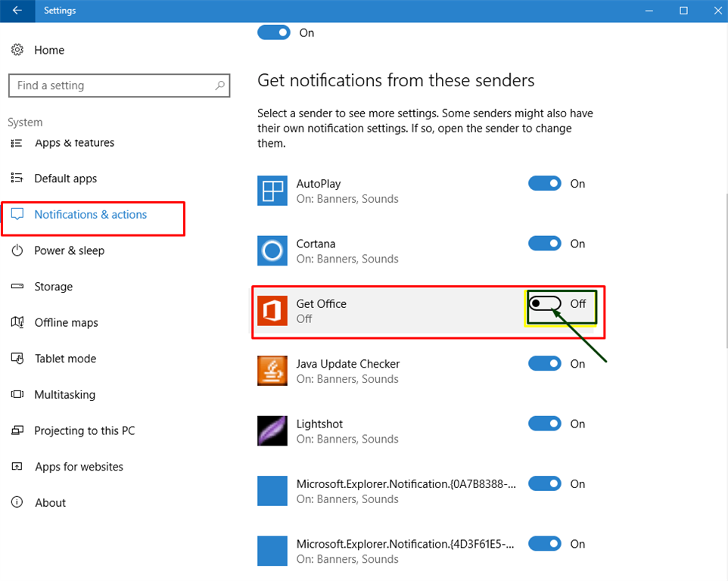
Task: Click the Tablet mode icon
Action: click(x=17, y=359)
